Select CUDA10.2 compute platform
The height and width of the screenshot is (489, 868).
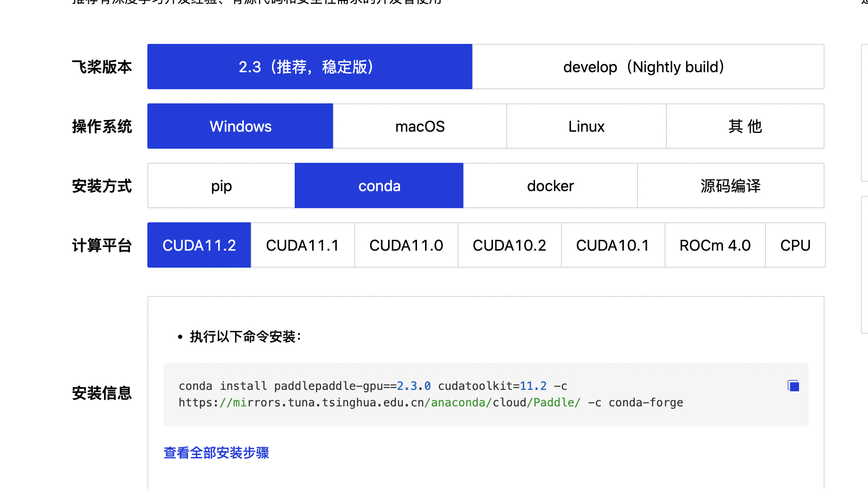click(x=509, y=245)
